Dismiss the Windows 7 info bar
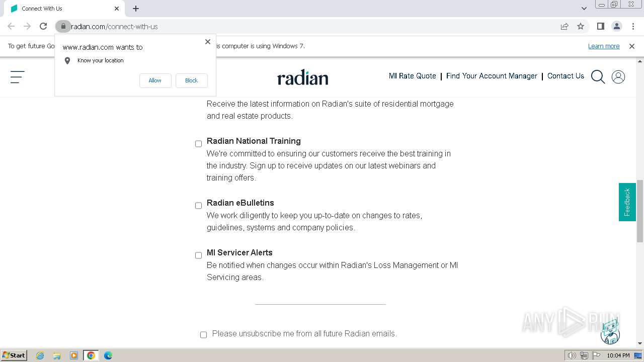Viewport: 644px width, 362px height. tap(632, 46)
